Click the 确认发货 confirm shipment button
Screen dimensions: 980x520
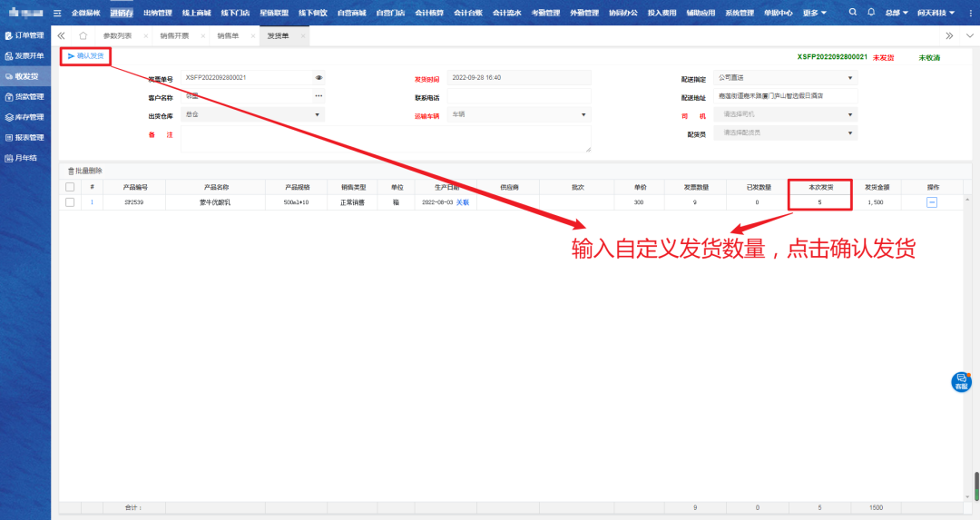pos(86,56)
